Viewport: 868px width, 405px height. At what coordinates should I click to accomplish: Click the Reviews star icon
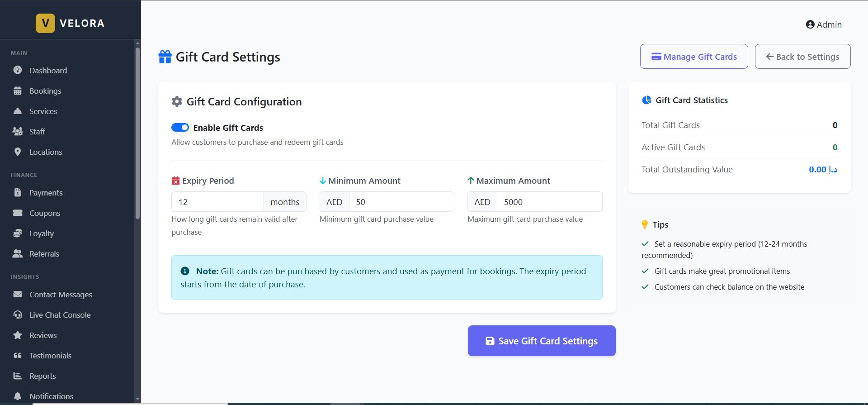point(18,335)
